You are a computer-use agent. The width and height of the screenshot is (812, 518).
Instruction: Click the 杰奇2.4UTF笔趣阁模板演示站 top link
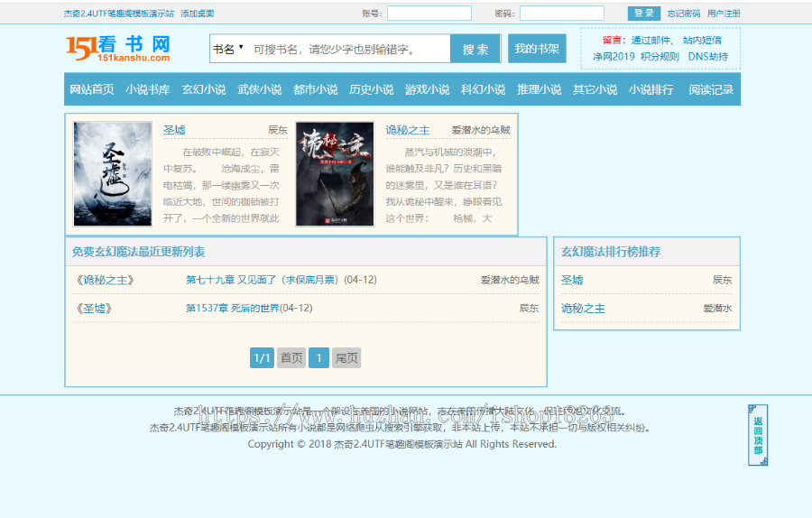(x=119, y=14)
